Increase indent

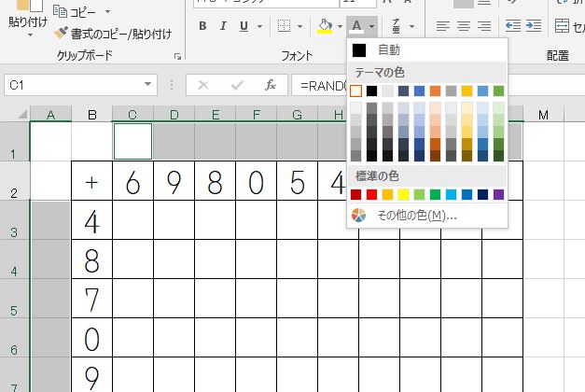click(534, 26)
